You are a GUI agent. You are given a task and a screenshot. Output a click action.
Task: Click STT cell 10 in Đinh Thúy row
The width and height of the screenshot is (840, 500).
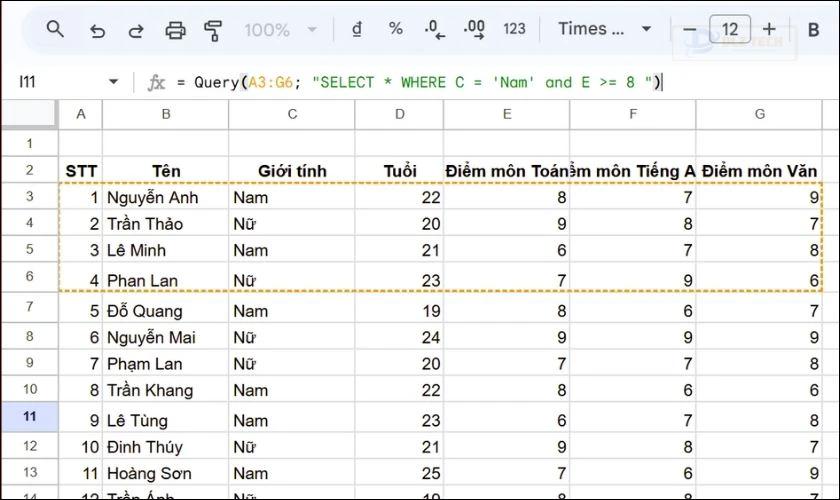(x=80, y=446)
